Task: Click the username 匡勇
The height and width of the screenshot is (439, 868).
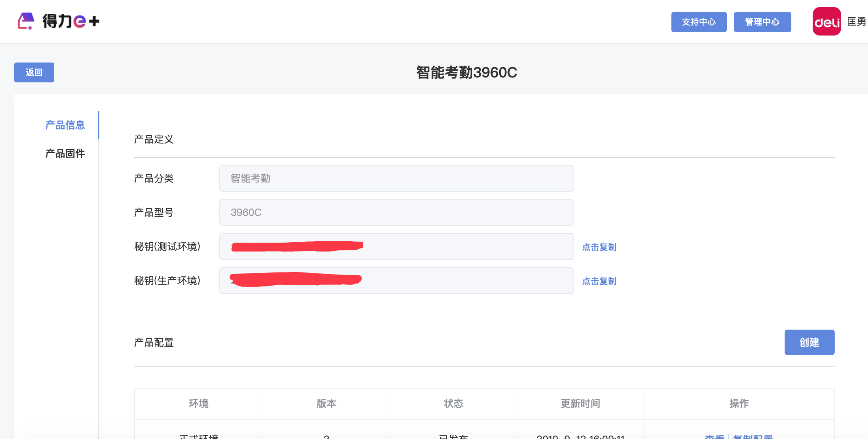Action: 856,22
